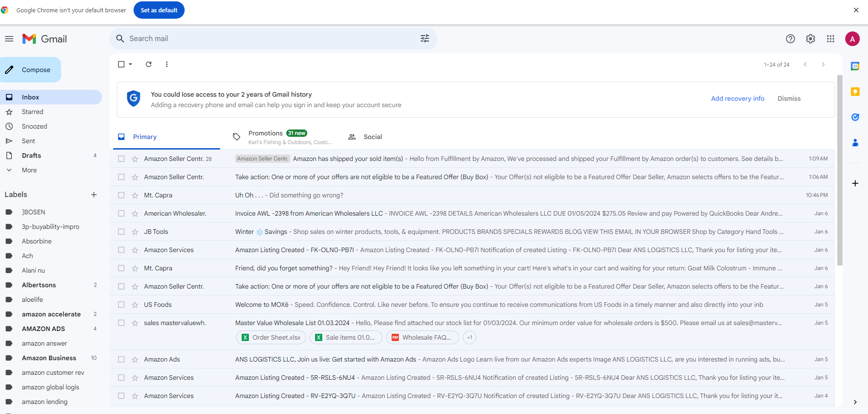The height and width of the screenshot is (414, 868).
Task: Open the More options three-dot menu
Action: coord(167,64)
